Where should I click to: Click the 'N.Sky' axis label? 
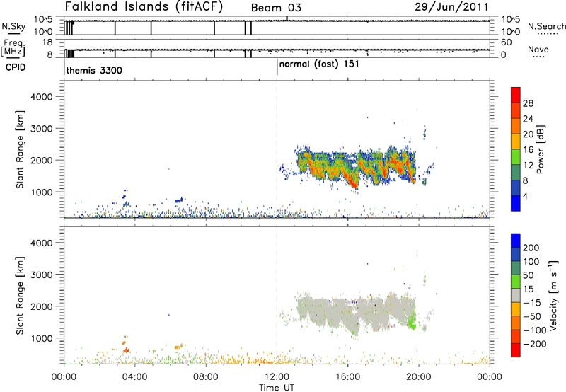(x=13, y=26)
